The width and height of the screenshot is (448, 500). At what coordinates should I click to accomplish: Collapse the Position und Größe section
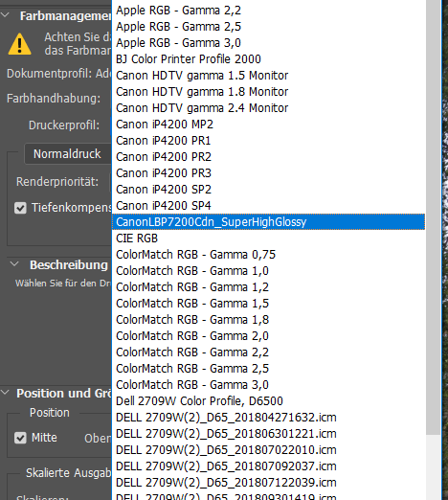click(5, 393)
